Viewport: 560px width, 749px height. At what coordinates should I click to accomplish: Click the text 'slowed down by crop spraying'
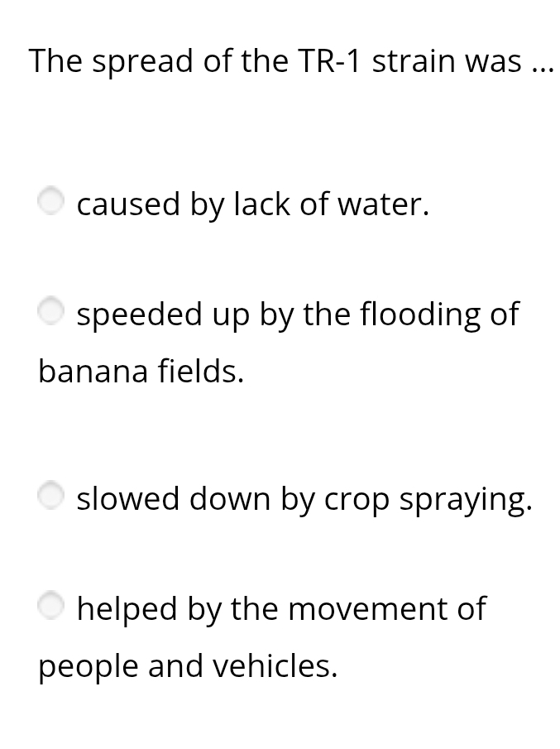pyautogui.click(x=304, y=498)
